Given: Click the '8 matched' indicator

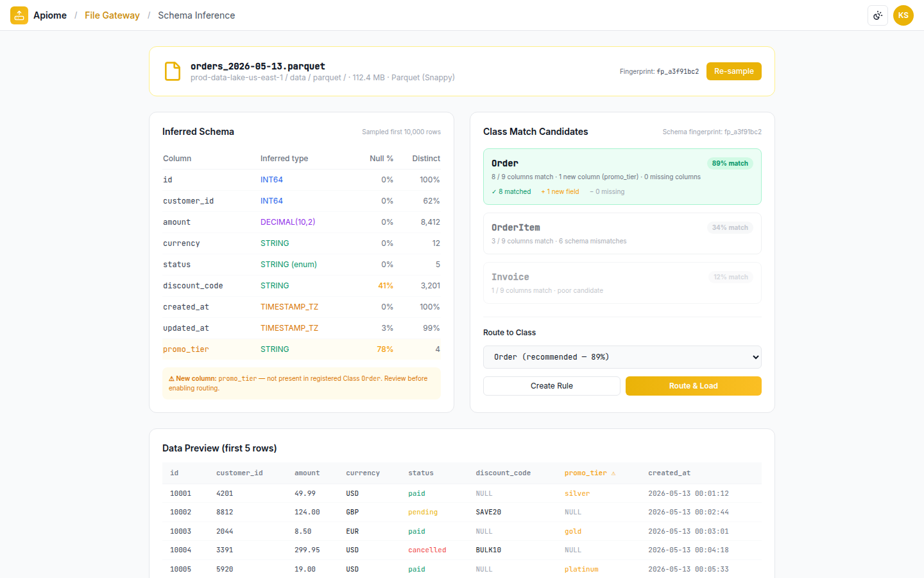Looking at the screenshot, I should (x=511, y=191).
